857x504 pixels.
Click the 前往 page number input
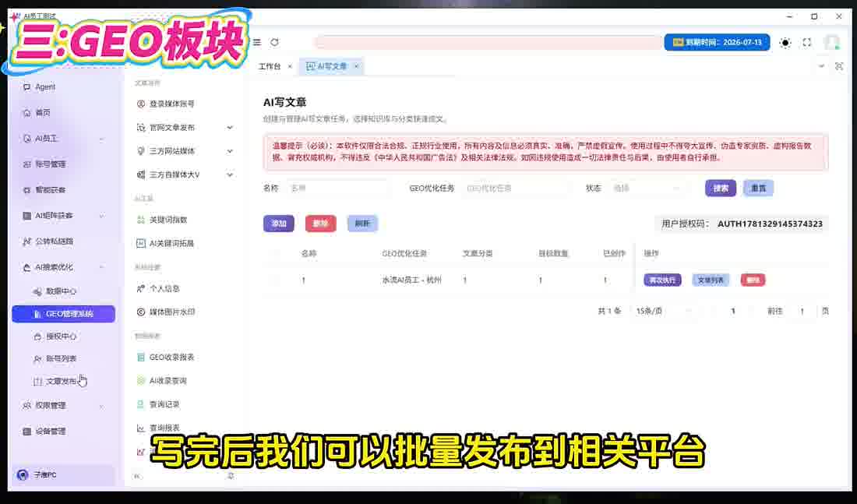click(x=802, y=311)
